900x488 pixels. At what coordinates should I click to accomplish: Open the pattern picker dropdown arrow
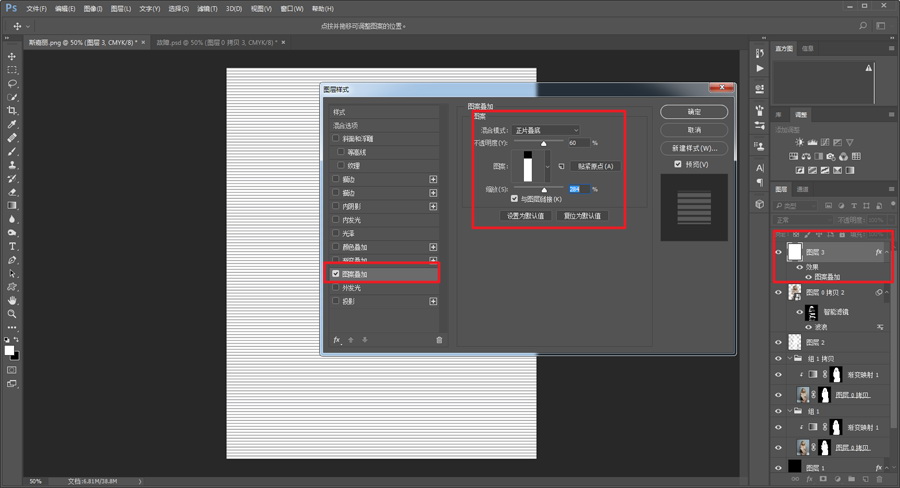pyautogui.click(x=548, y=166)
